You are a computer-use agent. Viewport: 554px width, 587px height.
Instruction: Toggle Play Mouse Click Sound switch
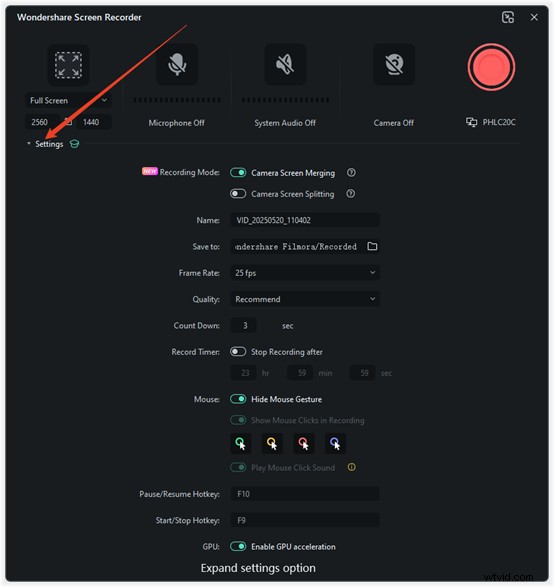pyautogui.click(x=238, y=467)
